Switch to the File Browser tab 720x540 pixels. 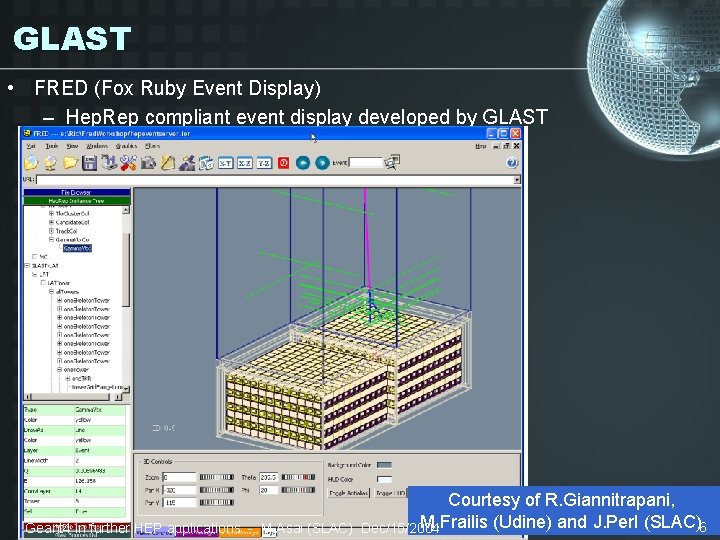click(77, 192)
